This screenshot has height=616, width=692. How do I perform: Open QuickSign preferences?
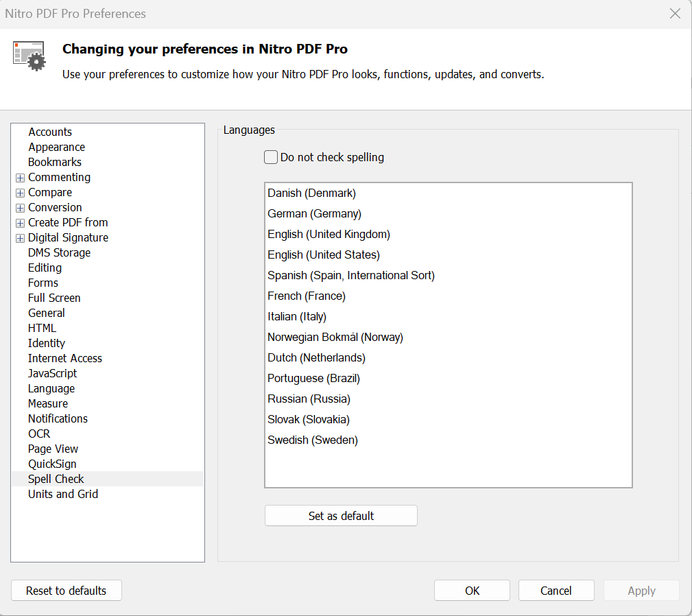52,464
